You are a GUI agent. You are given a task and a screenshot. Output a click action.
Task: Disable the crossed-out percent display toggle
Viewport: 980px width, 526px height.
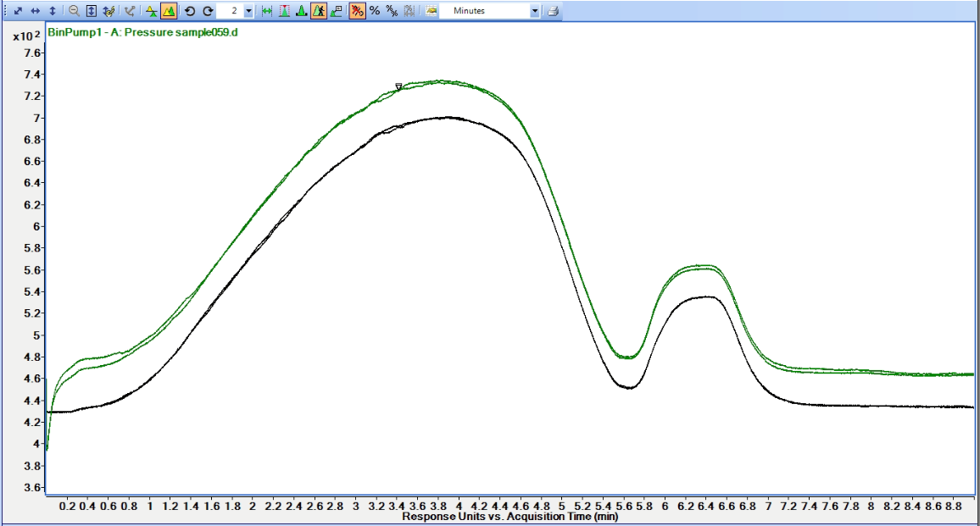click(x=359, y=11)
